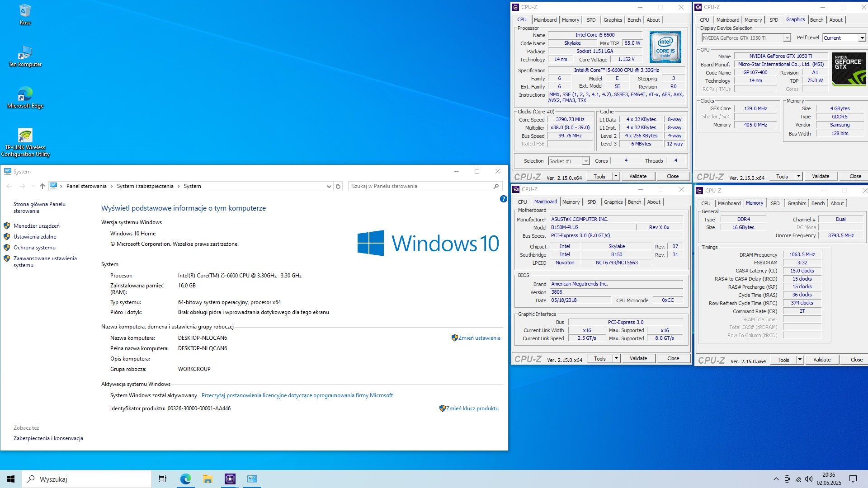
Task: Click Validate in the Graphics window
Action: click(821, 176)
